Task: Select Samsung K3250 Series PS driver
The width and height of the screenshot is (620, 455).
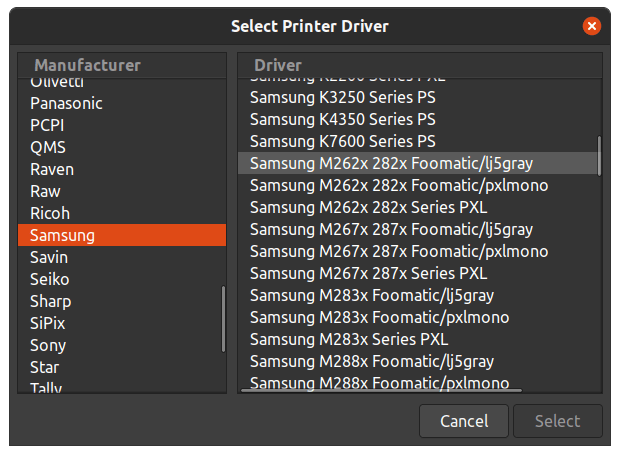Action: 420,97
